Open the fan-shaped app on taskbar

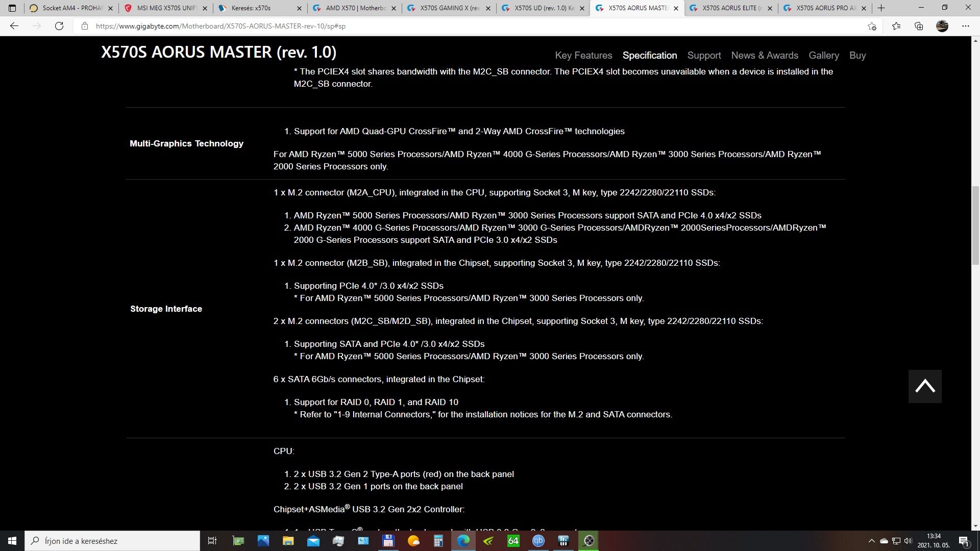[x=589, y=541]
